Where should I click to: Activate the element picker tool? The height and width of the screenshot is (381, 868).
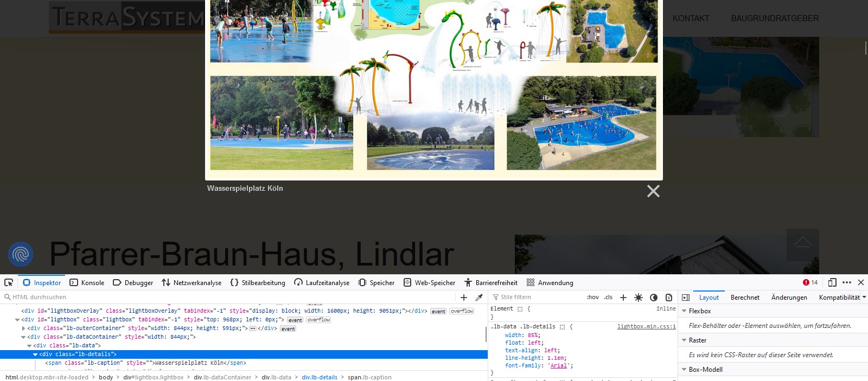[9, 282]
